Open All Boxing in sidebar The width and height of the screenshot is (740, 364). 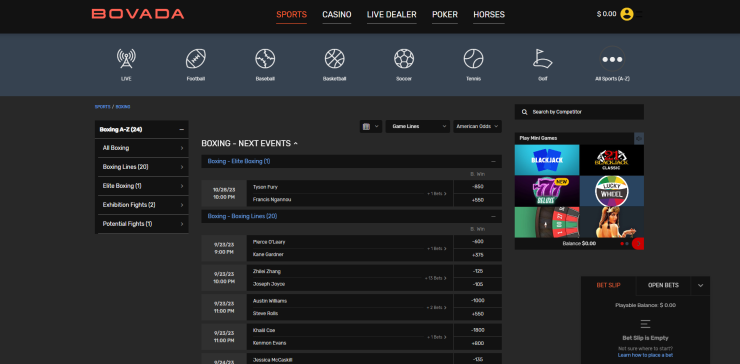coord(142,148)
